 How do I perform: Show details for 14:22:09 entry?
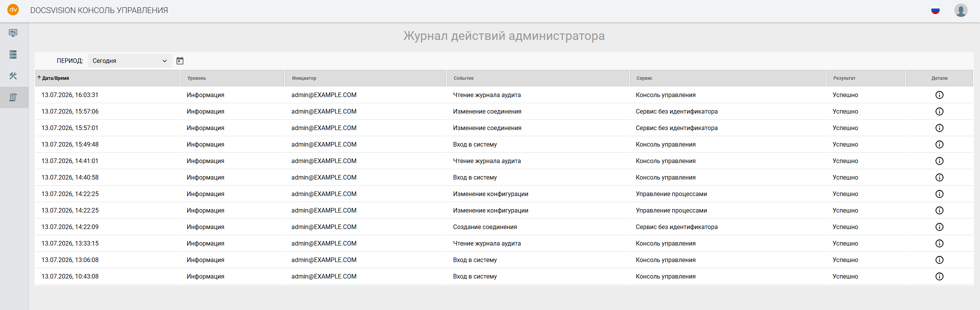tap(939, 227)
